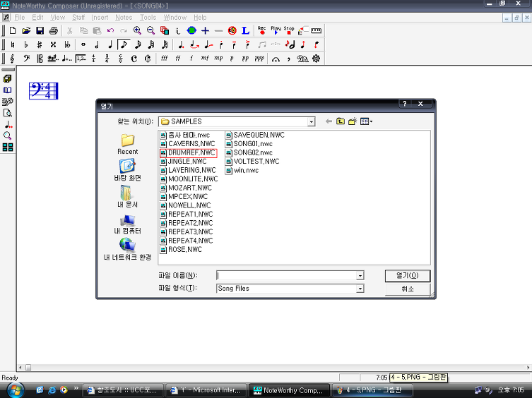Viewport: 532px width, 398px height.
Task: Open the Insert menu
Action: [100, 18]
